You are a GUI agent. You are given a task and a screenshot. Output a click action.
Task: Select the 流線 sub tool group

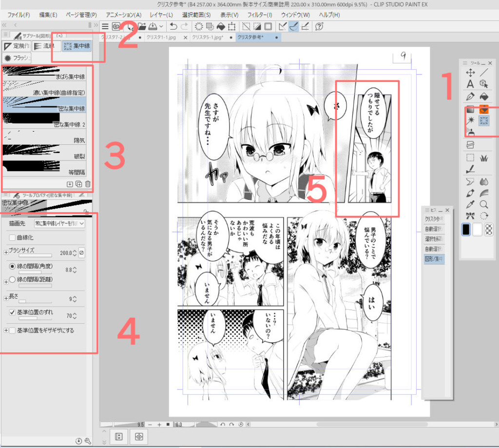tap(46, 46)
